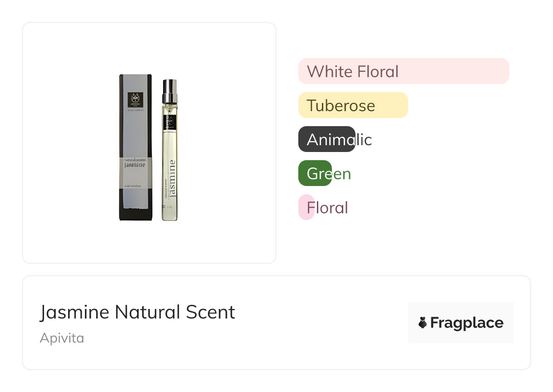This screenshot has width=553, height=392.
Task: Click the Apivita brand name
Action: [62, 338]
